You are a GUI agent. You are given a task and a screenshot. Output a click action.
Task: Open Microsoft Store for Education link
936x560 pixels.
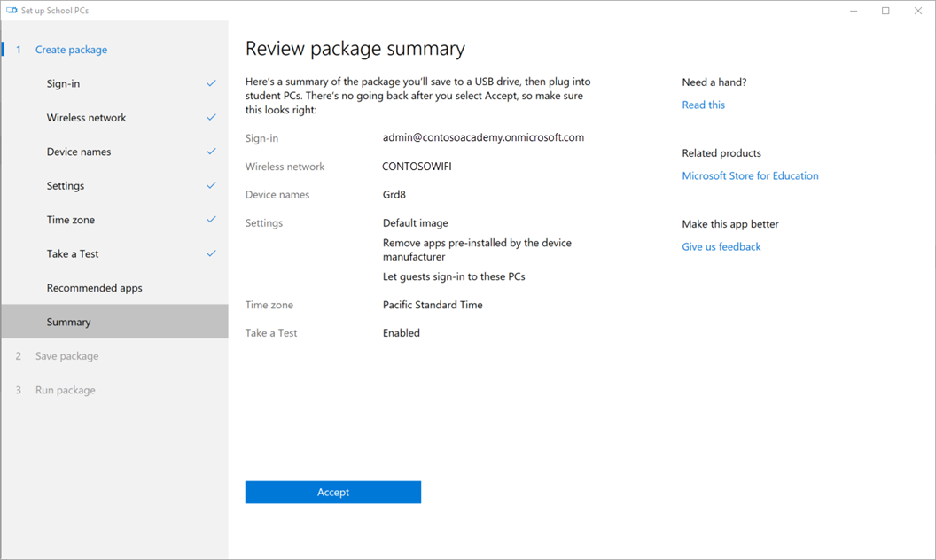(x=750, y=175)
